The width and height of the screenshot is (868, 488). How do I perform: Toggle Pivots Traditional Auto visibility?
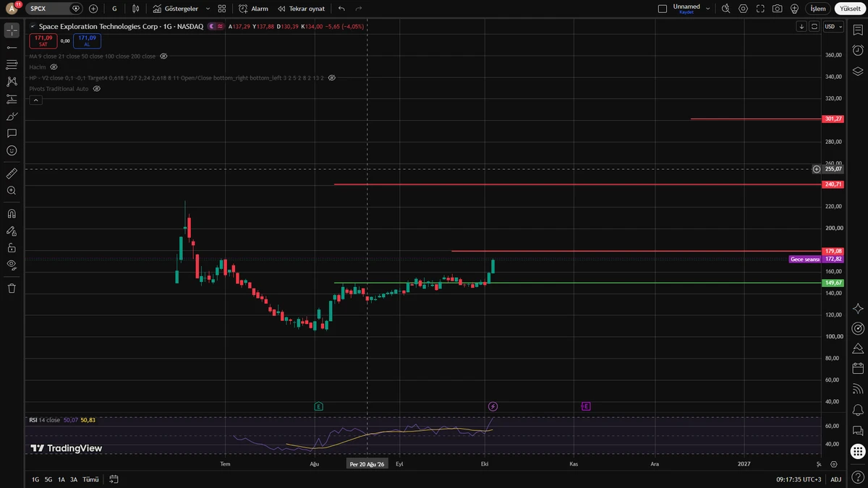96,88
